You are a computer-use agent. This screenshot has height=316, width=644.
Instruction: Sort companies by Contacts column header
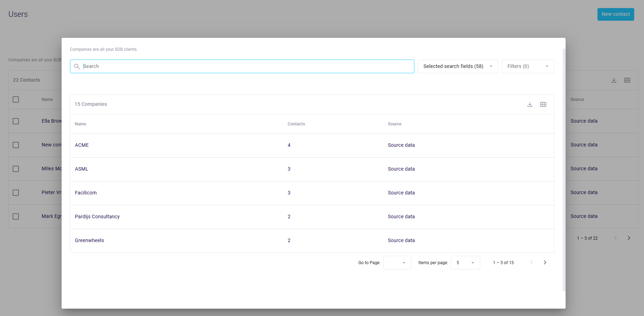click(x=296, y=124)
